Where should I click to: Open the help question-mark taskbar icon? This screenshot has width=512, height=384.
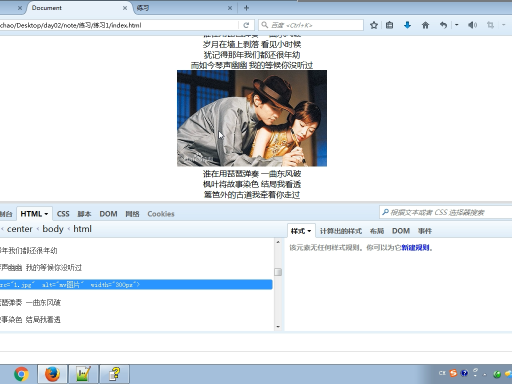click(x=114, y=374)
